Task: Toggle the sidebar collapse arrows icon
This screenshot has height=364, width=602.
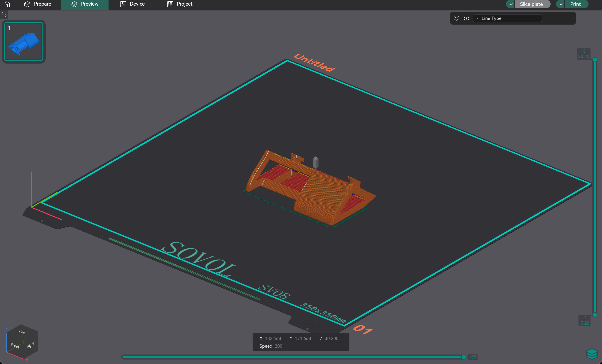Action: pyautogui.click(x=4, y=15)
